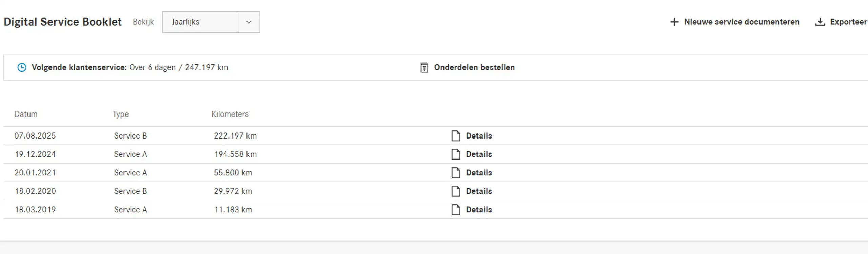Sort by the Datum column header
868x254 pixels.
(26, 114)
